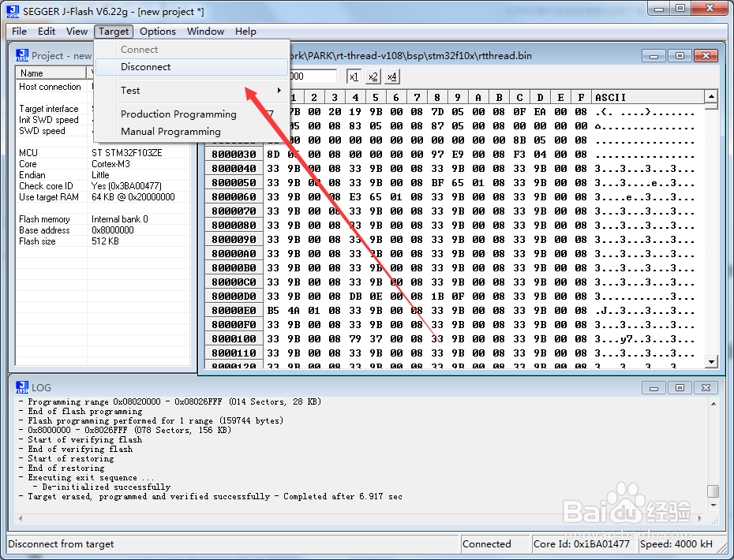Viewport: 734px width, 560px height.
Task: Click hex viewer scrollbar up arrow
Action: 711,97
